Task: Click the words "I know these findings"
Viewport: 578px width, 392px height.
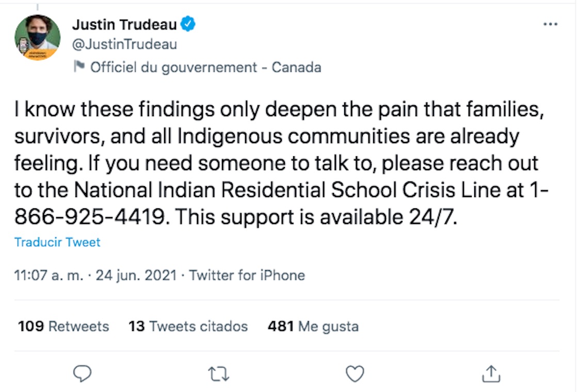Action: (x=98, y=110)
